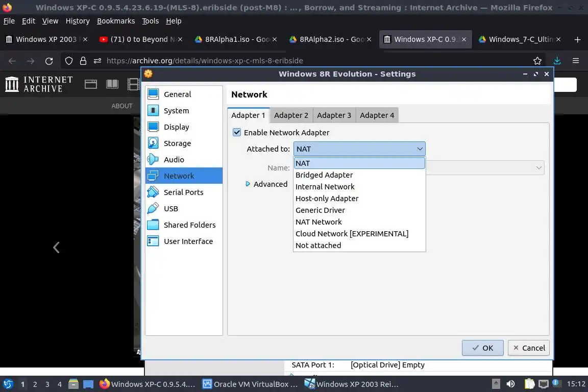This screenshot has height=392, width=588.
Task: Open tracking protection shield panel
Action: pyautogui.click(x=68, y=61)
